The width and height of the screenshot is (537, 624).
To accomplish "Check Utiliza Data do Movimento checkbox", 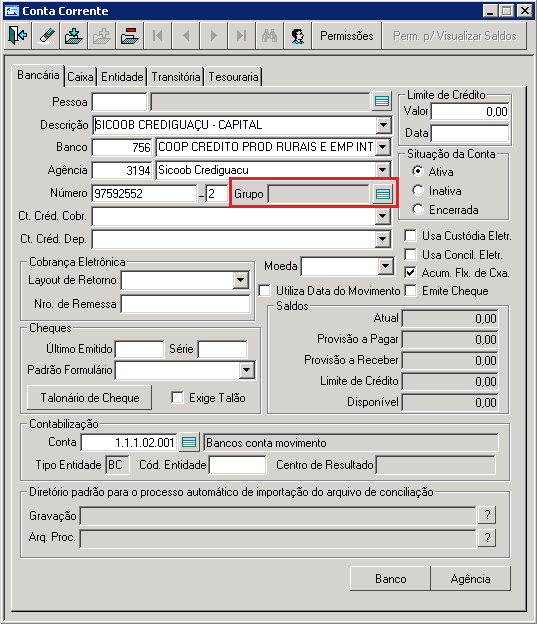I will point(264,291).
